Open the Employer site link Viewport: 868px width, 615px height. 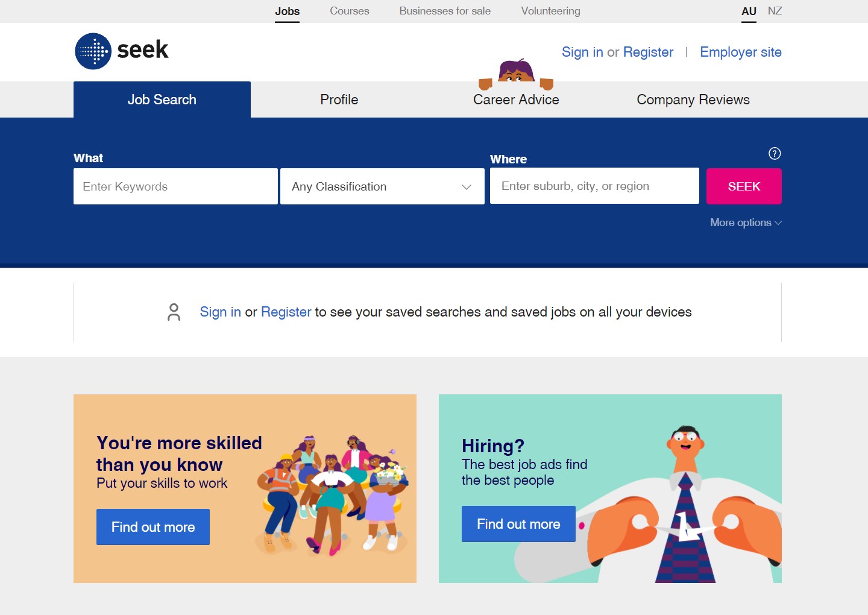pyautogui.click(x=741, y=52)
